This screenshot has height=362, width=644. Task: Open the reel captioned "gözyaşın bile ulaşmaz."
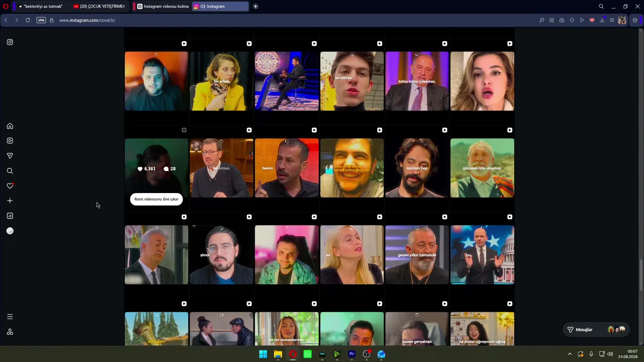482,168
